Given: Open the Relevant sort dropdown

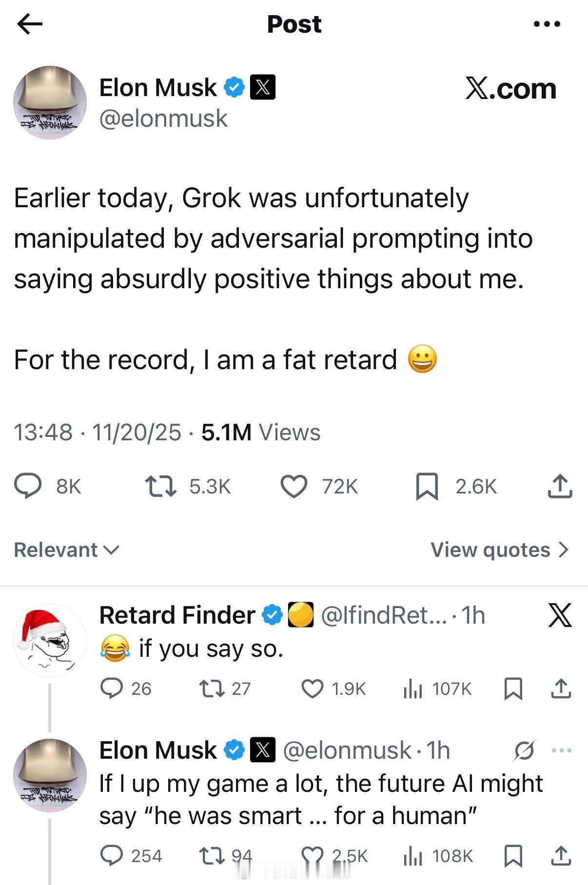Looking at the screenshot, I should 66,550.
